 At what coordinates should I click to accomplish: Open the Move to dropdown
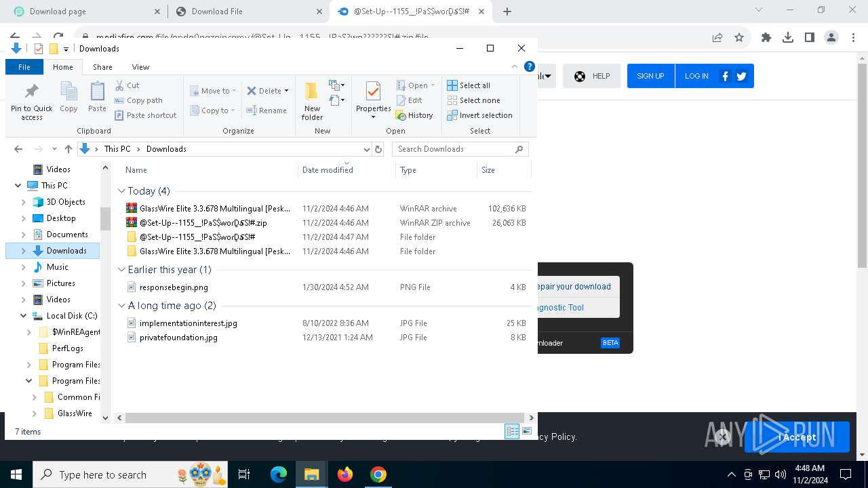click(x=213, y=91)
